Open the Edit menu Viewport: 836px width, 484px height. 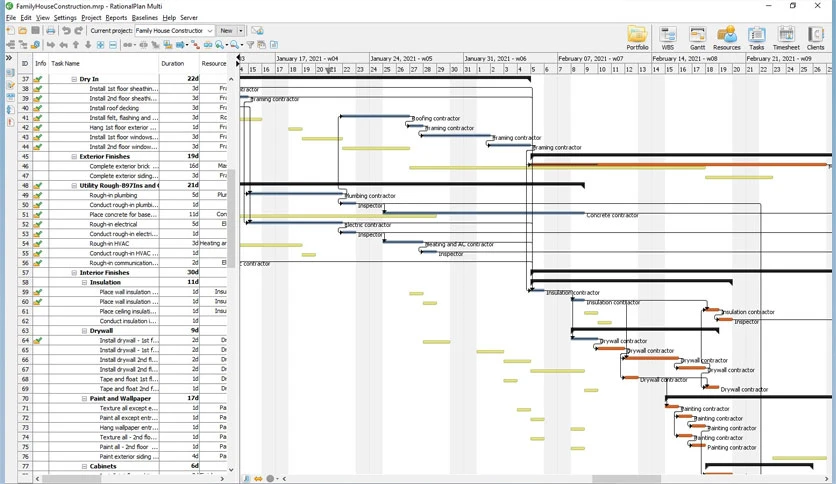tap(26, 18)
